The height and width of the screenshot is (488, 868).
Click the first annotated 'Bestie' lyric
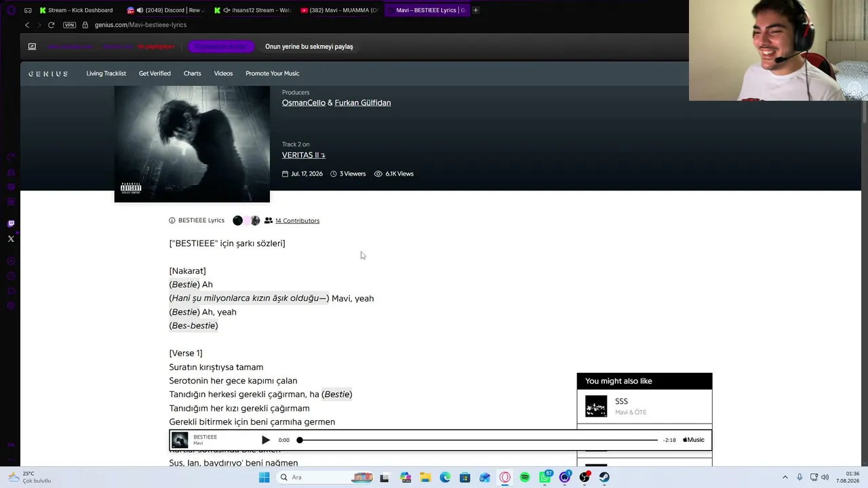[x=184, y=285]
